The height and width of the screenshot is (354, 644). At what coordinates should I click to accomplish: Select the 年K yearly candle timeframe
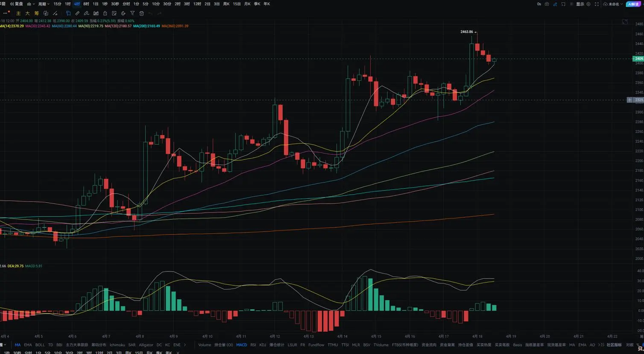(267, 4)
